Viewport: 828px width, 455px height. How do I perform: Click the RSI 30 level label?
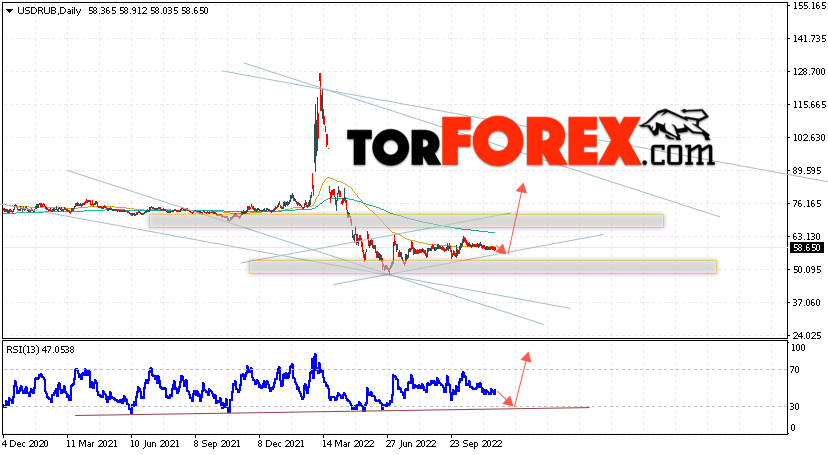795,406
